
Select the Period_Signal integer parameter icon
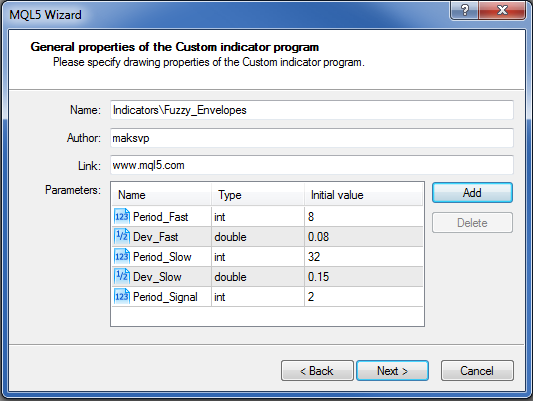pos(122,297)
